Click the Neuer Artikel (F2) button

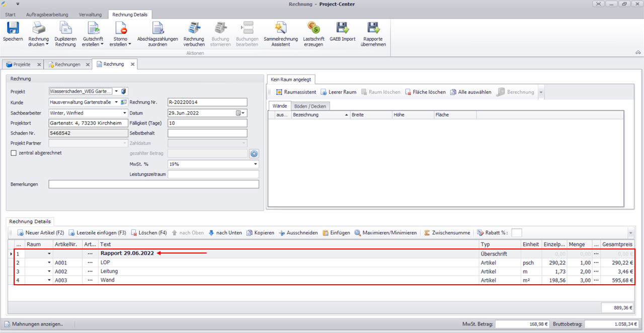tap(41, 233)
